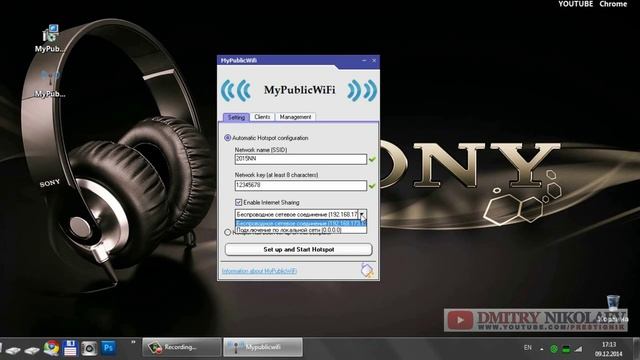Switch to the Clients tab

tap(262, 117)
